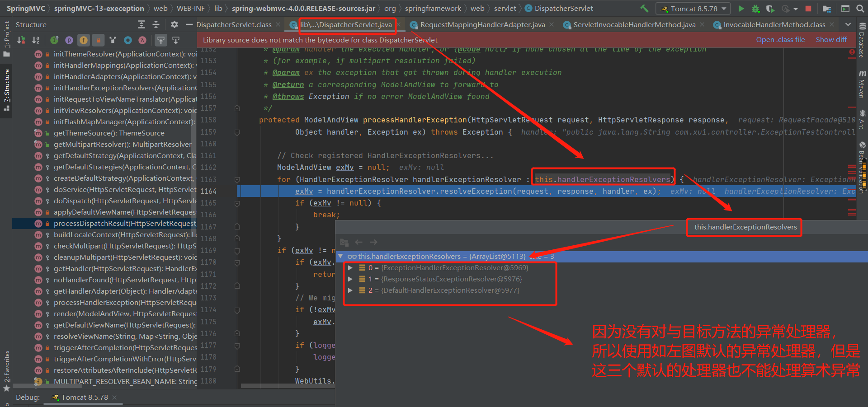
Task: Open the Tomcat 8.5.78 run configuration dropdown
Action: [x=693, y=9]
